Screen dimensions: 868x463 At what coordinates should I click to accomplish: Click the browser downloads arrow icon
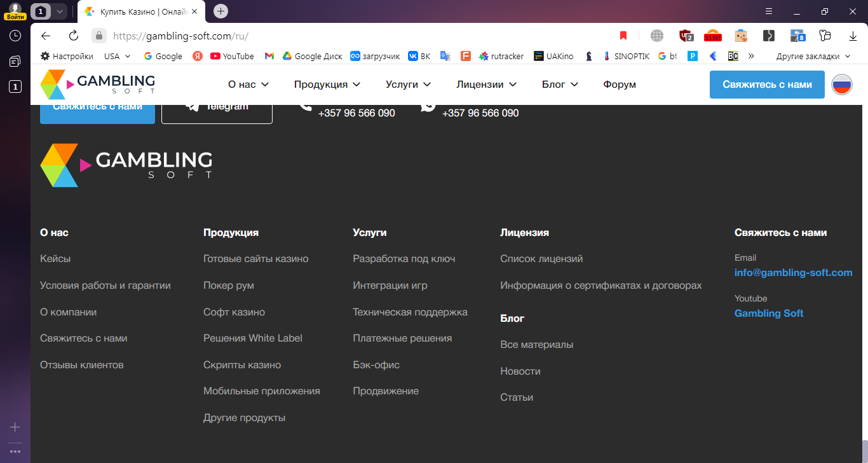point(853,36)
